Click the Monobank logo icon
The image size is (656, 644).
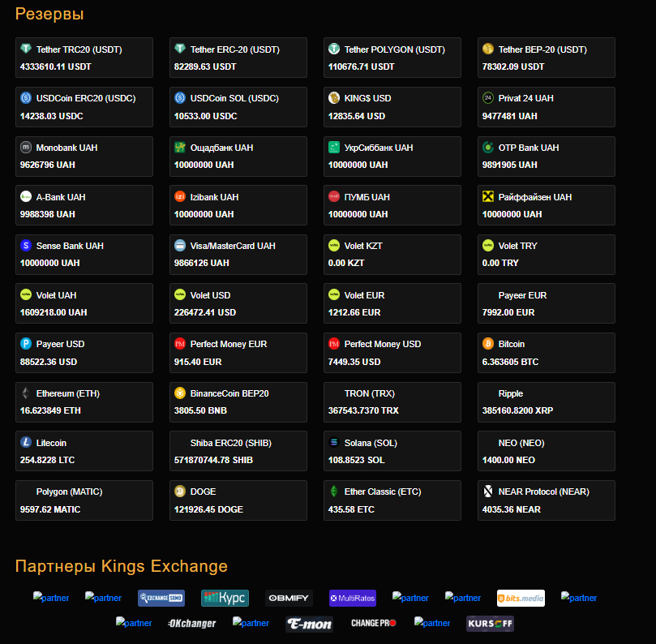[x=26, y=147]
